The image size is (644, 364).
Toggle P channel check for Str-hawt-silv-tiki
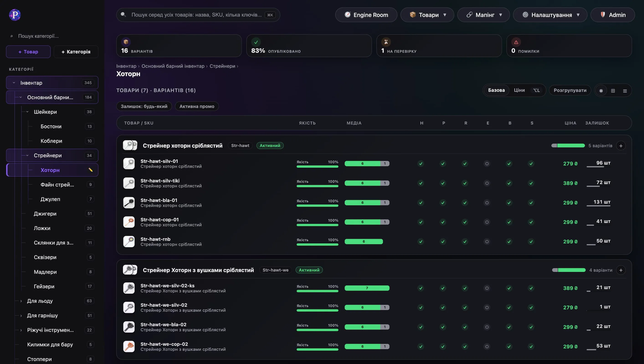point(443,183)
